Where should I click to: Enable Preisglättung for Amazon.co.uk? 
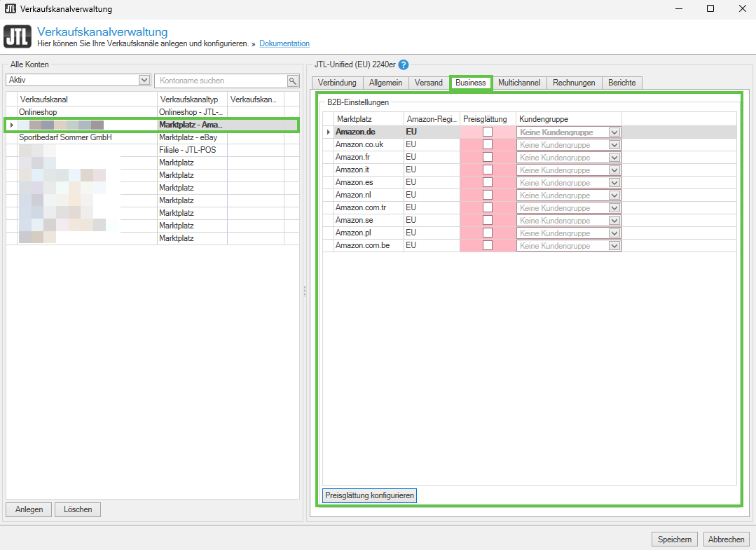488,144
